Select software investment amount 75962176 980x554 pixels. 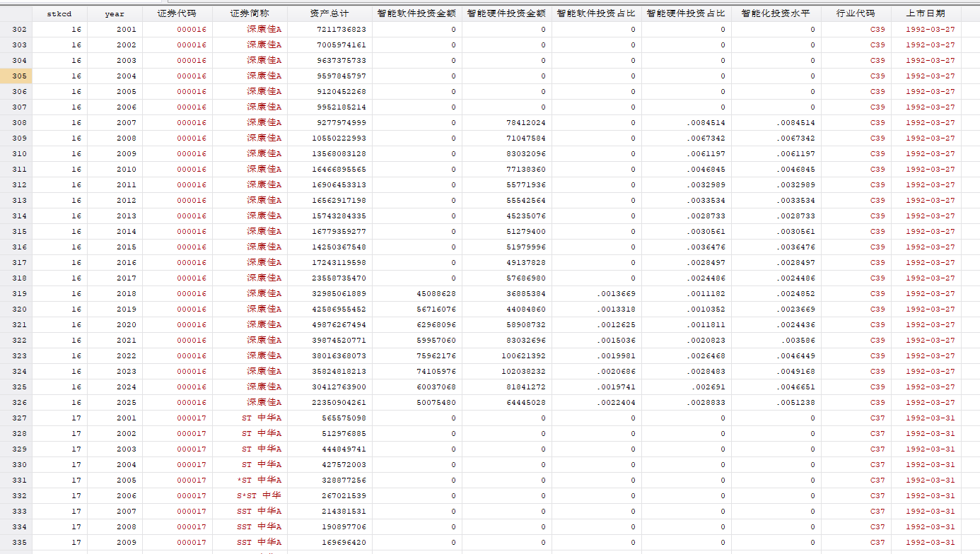(x=416, y=355)
